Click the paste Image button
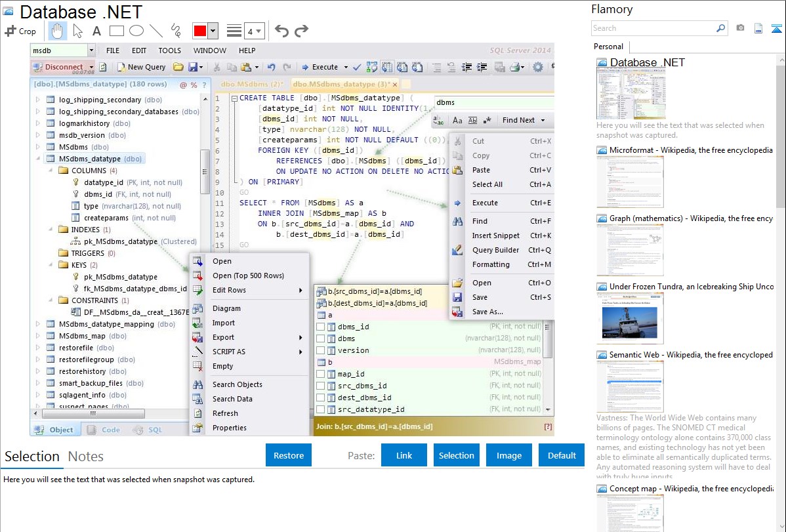This screenshot has width=786, height=532. click(508, 455)
